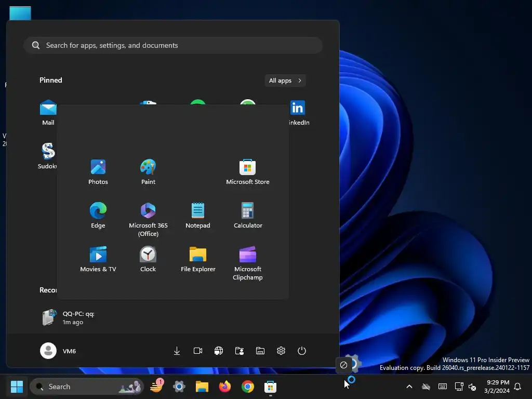532x399 pixels.
Task: Open File Explorer shortcut beside Settings
Action: click(260, 351)
